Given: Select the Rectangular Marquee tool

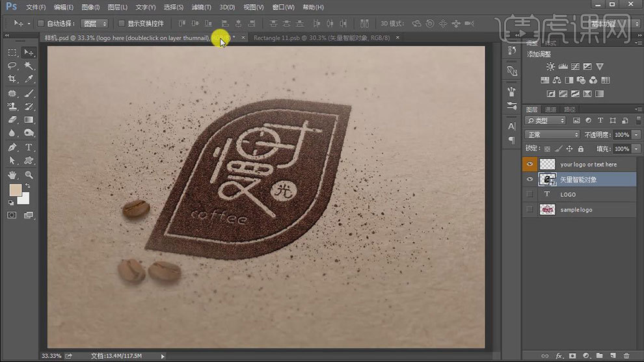Looking at the screenshot, I should [12, 53].
